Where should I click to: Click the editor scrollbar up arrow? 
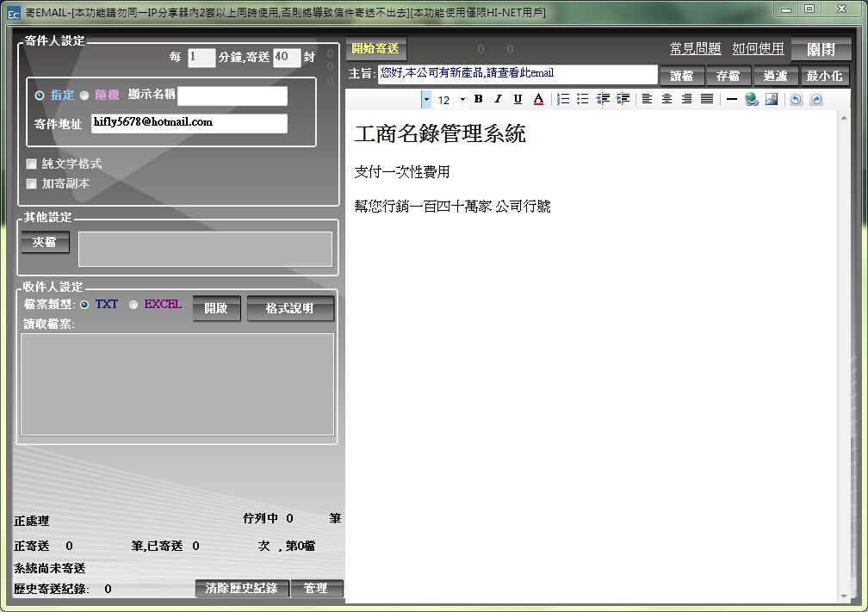click(x=844, y=118)
